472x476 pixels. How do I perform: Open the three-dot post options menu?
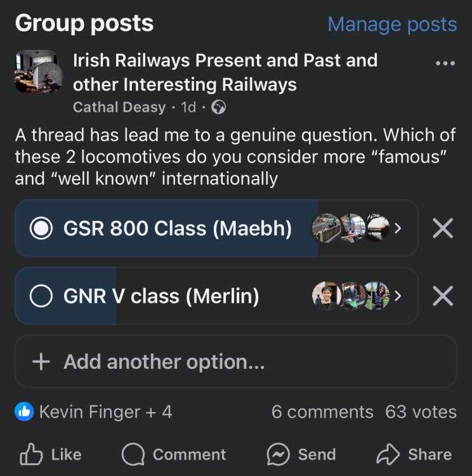pyautogui.click(x=445, y=63)
